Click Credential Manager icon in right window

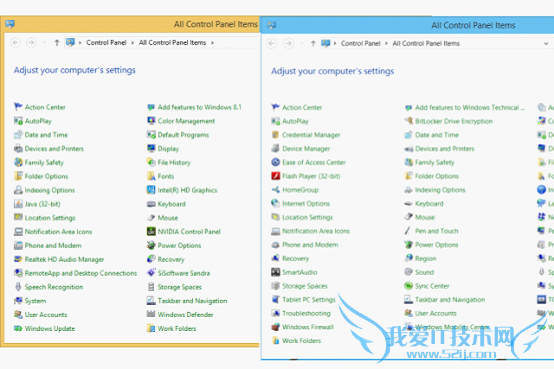[x=276, y=135]
